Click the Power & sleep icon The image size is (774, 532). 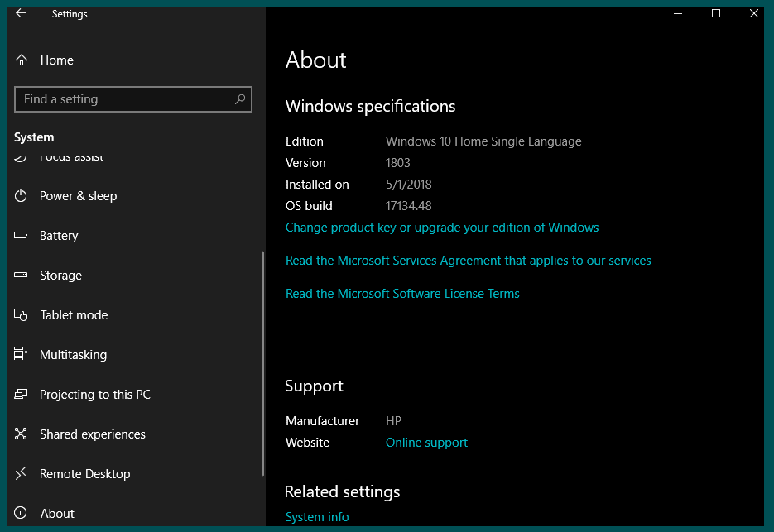(21, 195)
